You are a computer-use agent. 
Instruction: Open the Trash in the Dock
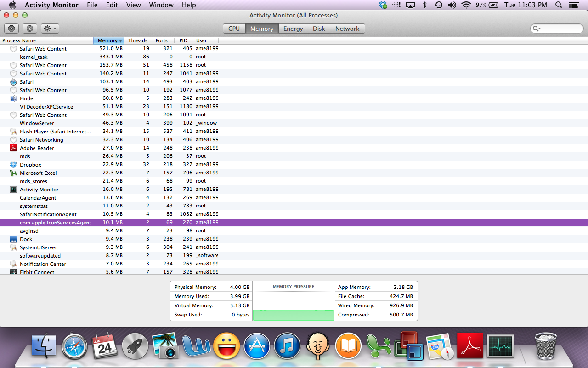pos(546,346)
